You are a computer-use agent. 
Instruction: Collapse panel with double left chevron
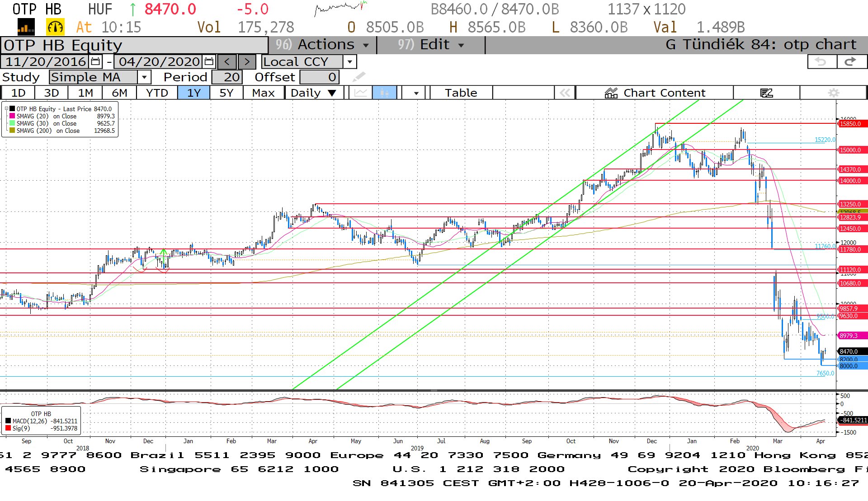pos(565,93)
